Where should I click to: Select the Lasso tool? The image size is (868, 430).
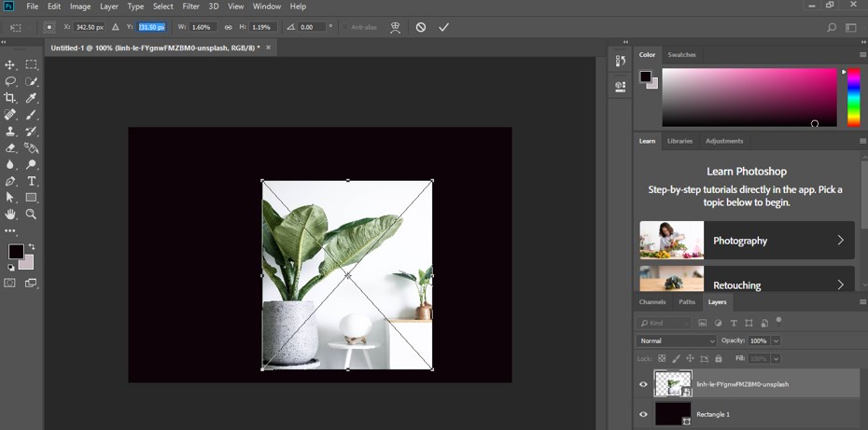coord(10,81)
